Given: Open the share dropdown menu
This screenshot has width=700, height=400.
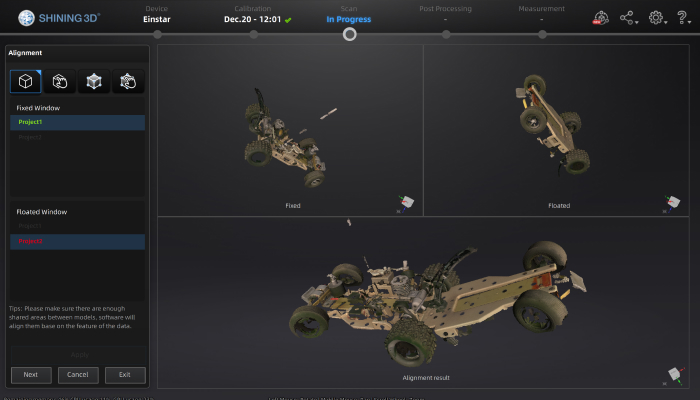Looking at the screenshot, I should [629, 18].
